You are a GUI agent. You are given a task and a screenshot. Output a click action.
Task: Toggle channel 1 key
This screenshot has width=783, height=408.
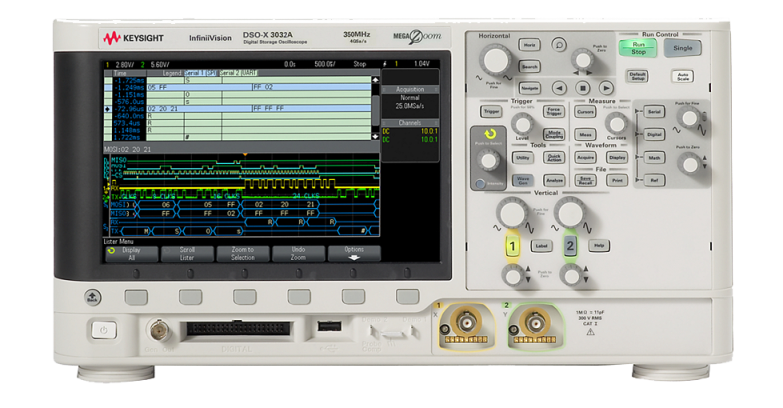point(512,246)
